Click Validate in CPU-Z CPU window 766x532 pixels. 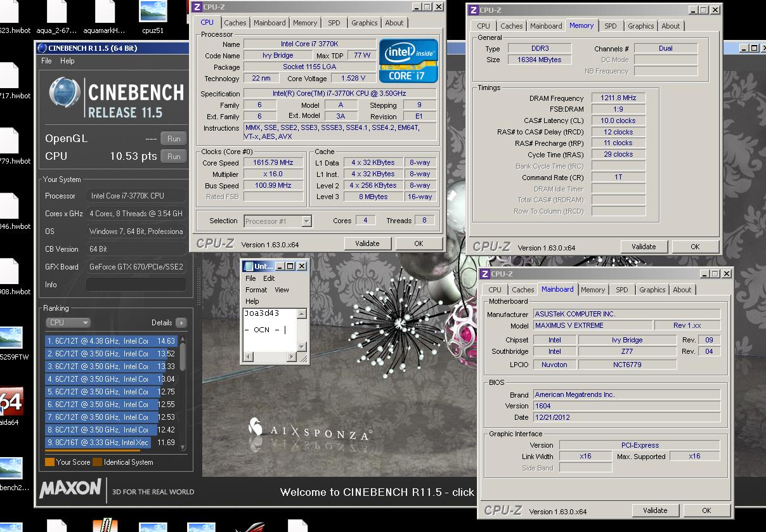point(367,243)
